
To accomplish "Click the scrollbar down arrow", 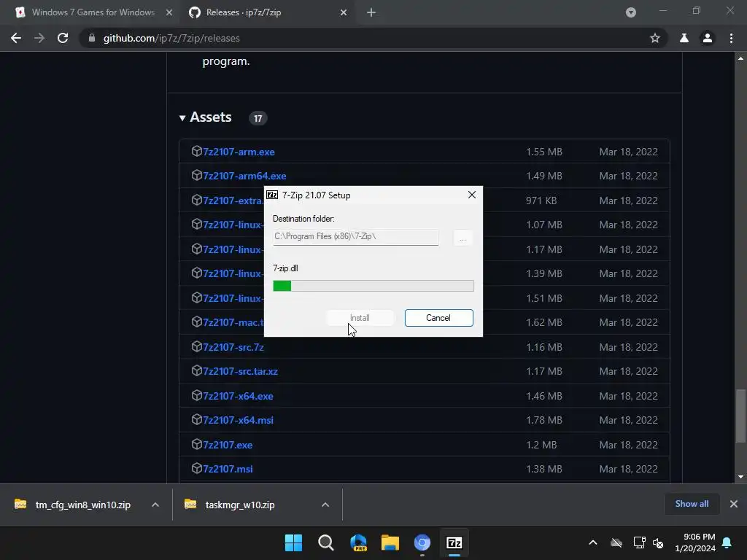I will pyautogui.click(x=740, y=477).
